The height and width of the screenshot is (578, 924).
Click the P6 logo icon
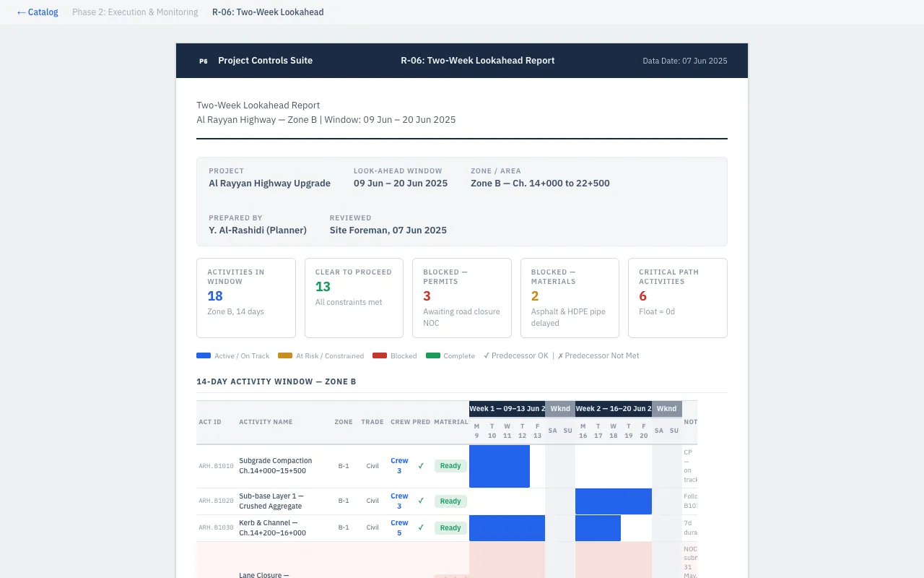click(x=204, y=61)
